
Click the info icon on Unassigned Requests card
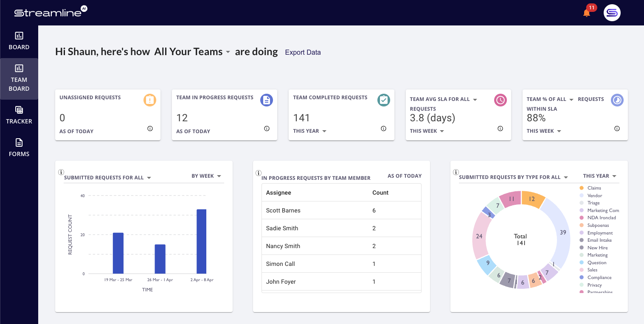[x=150, y=128]
